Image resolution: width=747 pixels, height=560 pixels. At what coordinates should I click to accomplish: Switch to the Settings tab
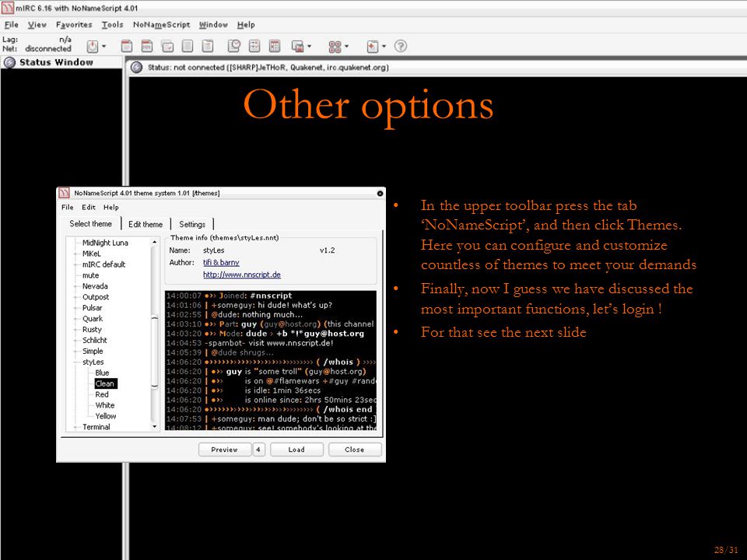[x=192, y=224]
